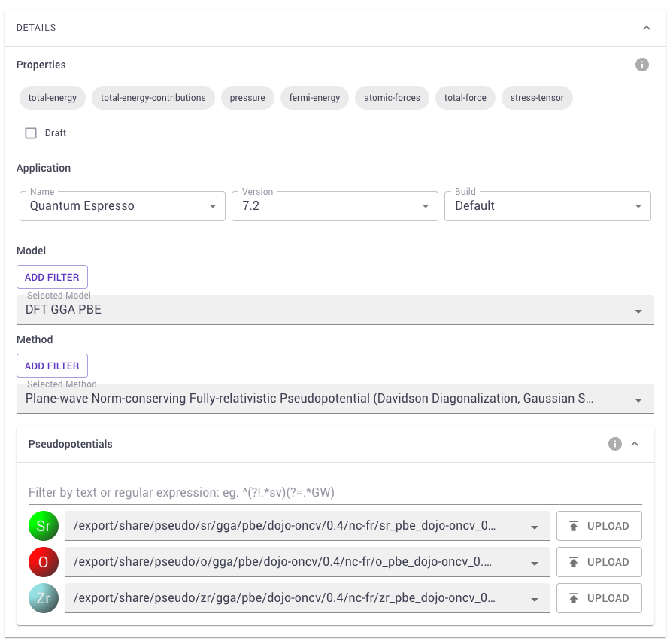
Task: Collapse the Pseudopotentials panel
Action: point(635,444)
